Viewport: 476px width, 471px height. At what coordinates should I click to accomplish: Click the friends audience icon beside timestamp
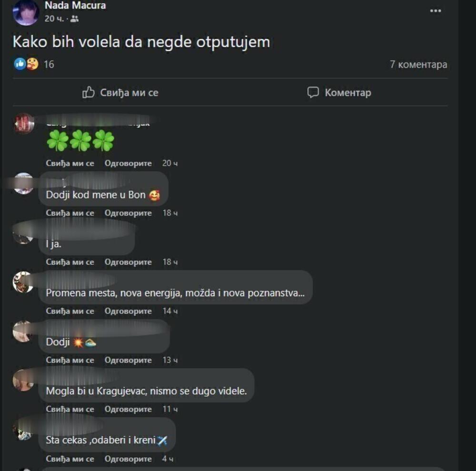pos(74,19)
